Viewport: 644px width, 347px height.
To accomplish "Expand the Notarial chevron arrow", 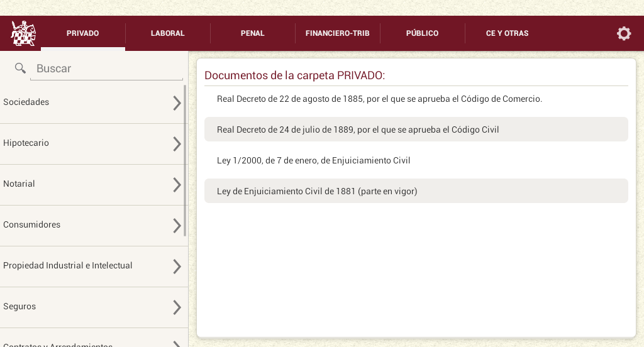I will (x=177, y=185).
